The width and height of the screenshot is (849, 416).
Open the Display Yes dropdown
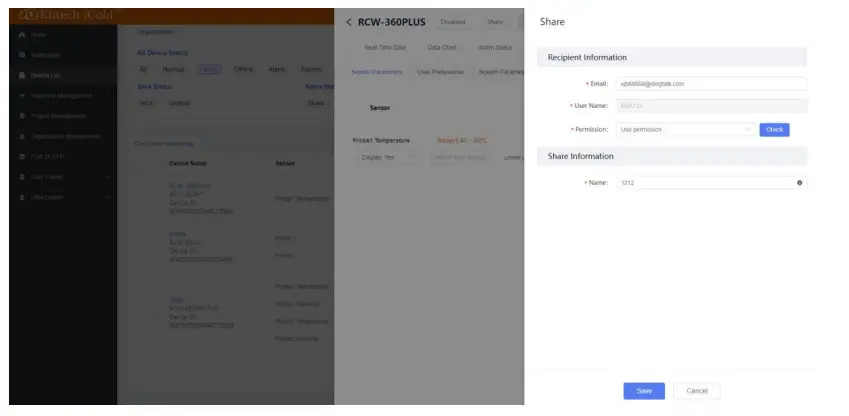(390, 158)
